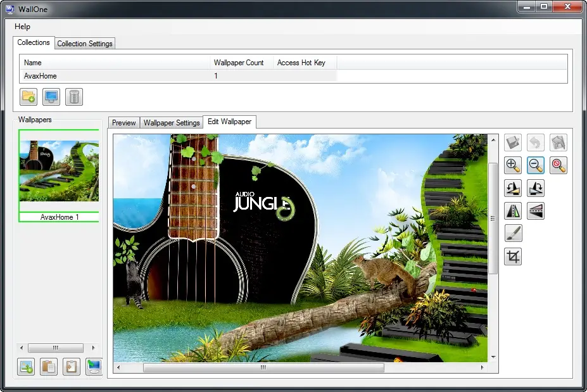This screenshot has width=587, height=392.
Task: Select the AvaxHome 1 wallpaper thumbnail
Action: coord(59,171)
